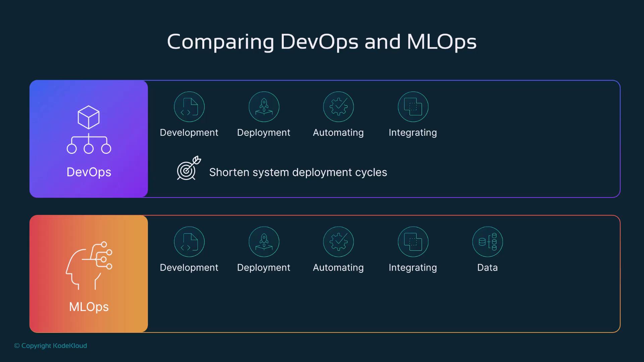Image resolution: width=644 pixels, height=362 pixels.
Task: Click the MLOps Integrating squares icon
Action: tap(413, 242)
